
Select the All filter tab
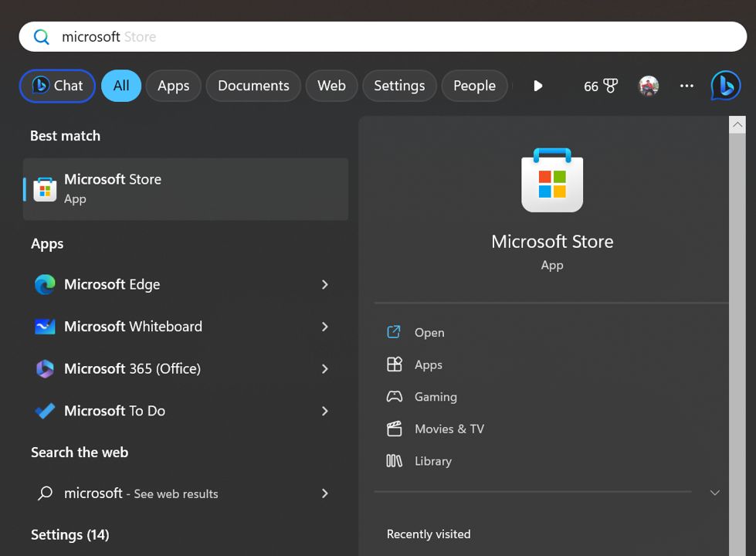coord(121,86)
